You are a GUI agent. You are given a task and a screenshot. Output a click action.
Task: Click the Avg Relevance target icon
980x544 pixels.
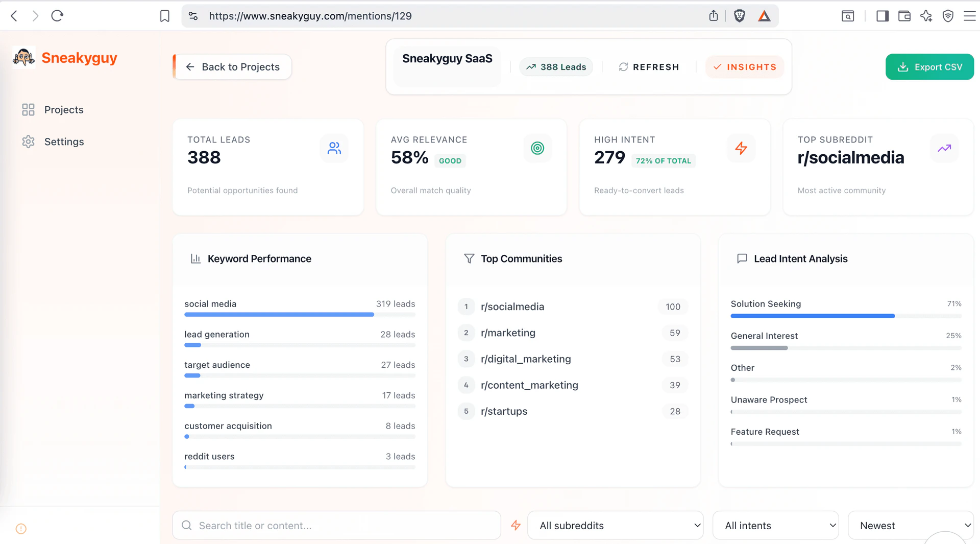537,148
